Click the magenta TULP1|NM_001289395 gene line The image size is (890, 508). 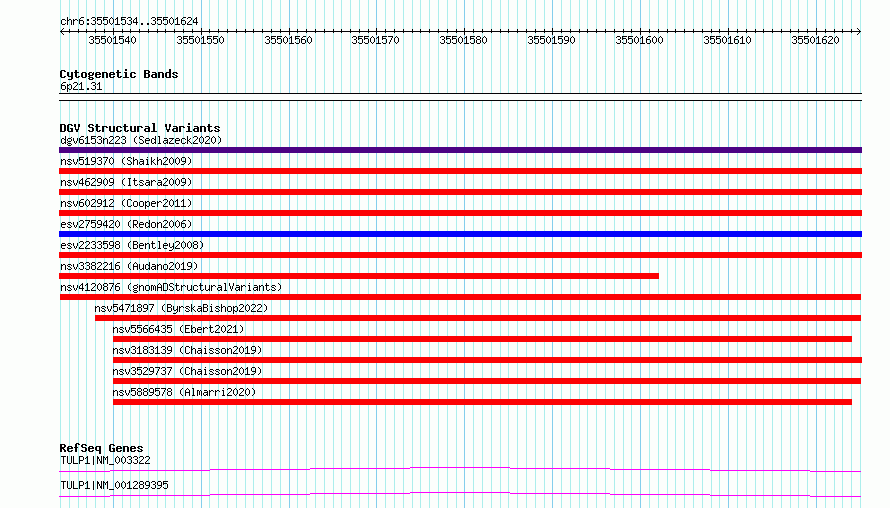tap(460, 494)
